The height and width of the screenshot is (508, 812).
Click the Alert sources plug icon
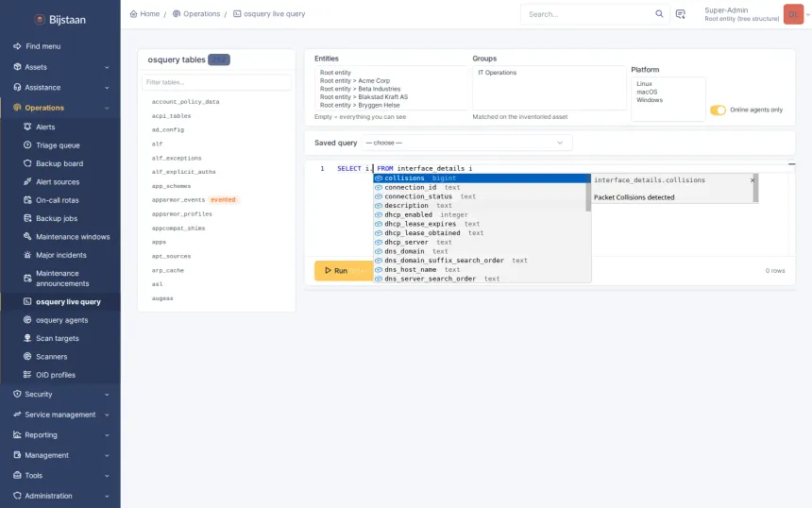27,181
